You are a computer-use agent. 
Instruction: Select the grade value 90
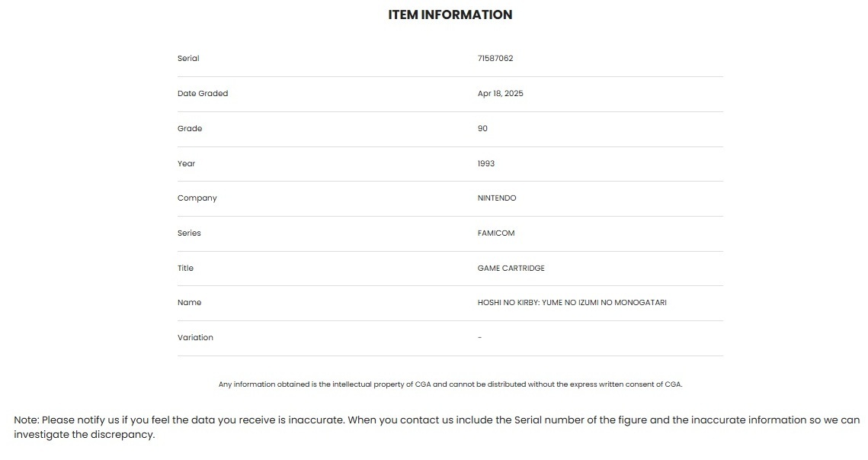482,129
